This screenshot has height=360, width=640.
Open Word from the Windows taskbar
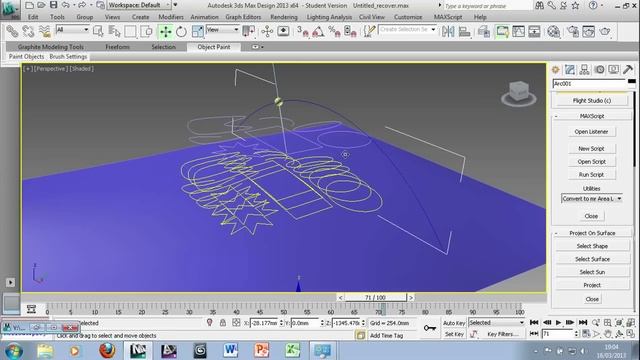(230, 351)
